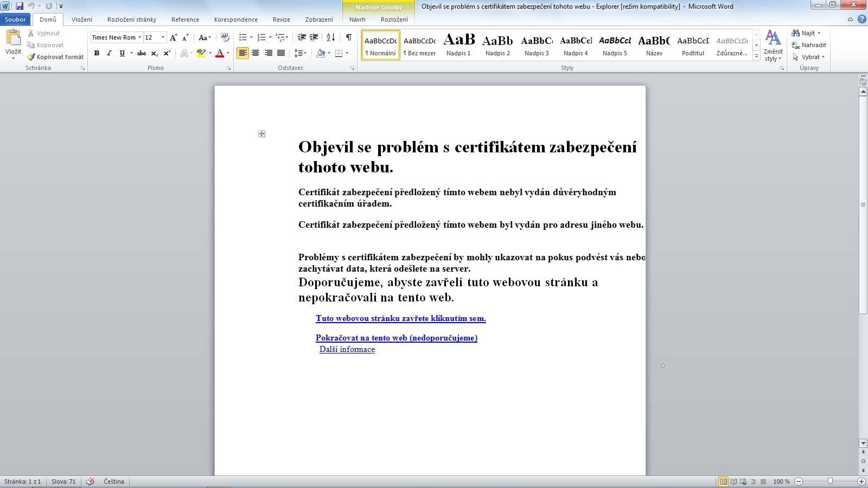Switch to Outline view icon

(753, 481)
